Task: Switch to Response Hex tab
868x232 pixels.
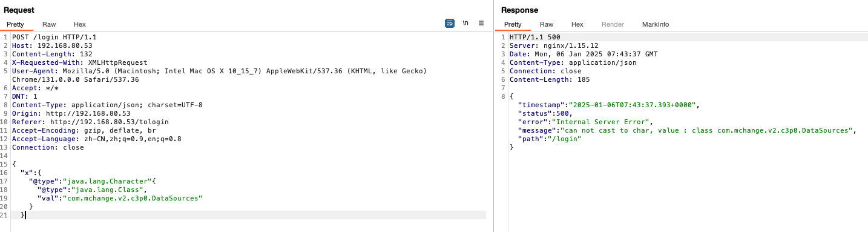Action: pos(577,24)
